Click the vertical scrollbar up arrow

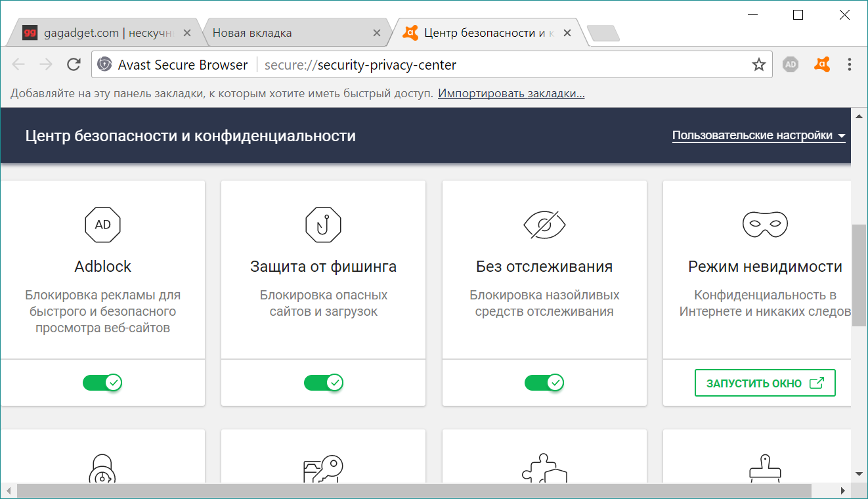click(859, 116)
